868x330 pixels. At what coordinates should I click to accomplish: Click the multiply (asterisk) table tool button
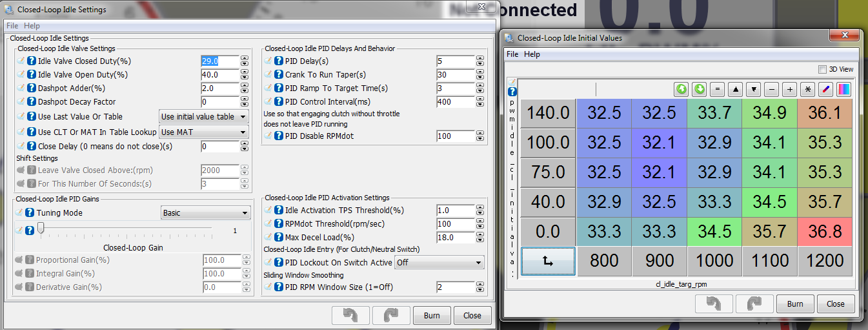[807, 90]
